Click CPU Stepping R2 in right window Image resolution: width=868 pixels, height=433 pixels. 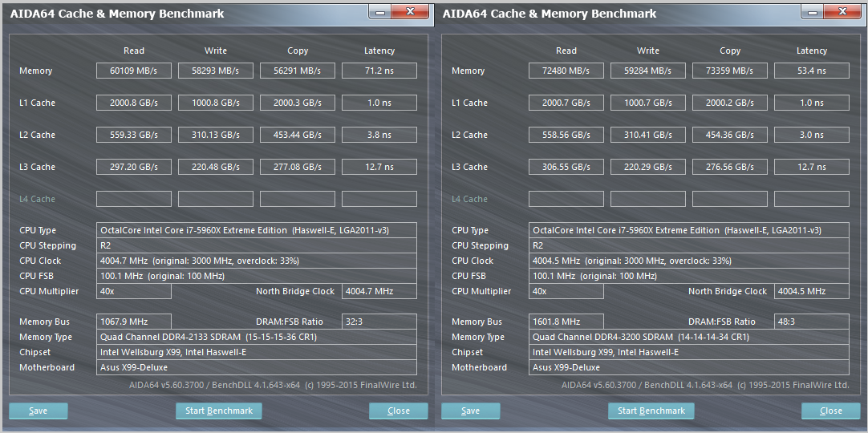pyautogui.click(x=689, y=245)
